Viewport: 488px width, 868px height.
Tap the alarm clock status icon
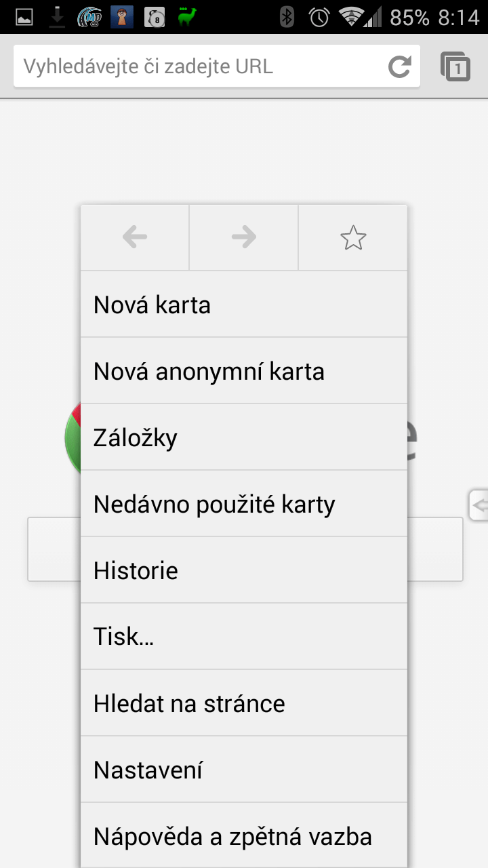point(319,17)
